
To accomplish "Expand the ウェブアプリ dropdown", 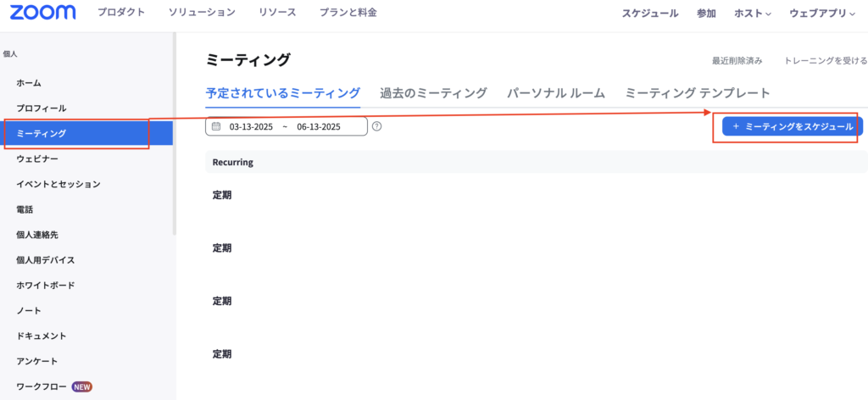I will point(822,14).
